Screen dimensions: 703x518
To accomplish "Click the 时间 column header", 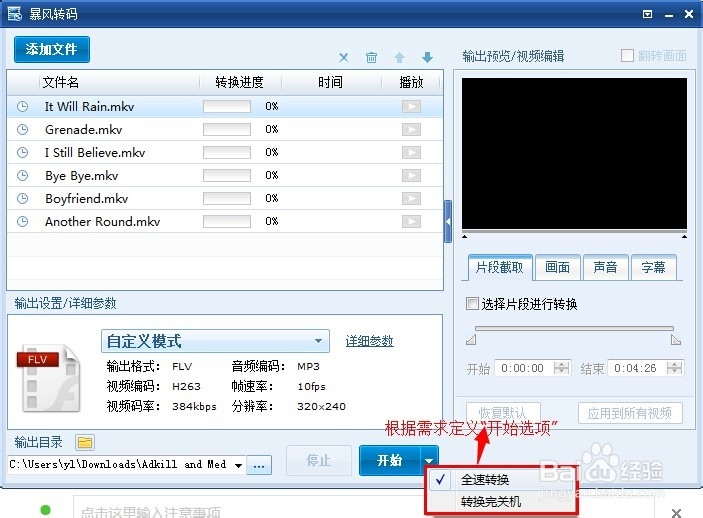I will click(x=330, y=82).
